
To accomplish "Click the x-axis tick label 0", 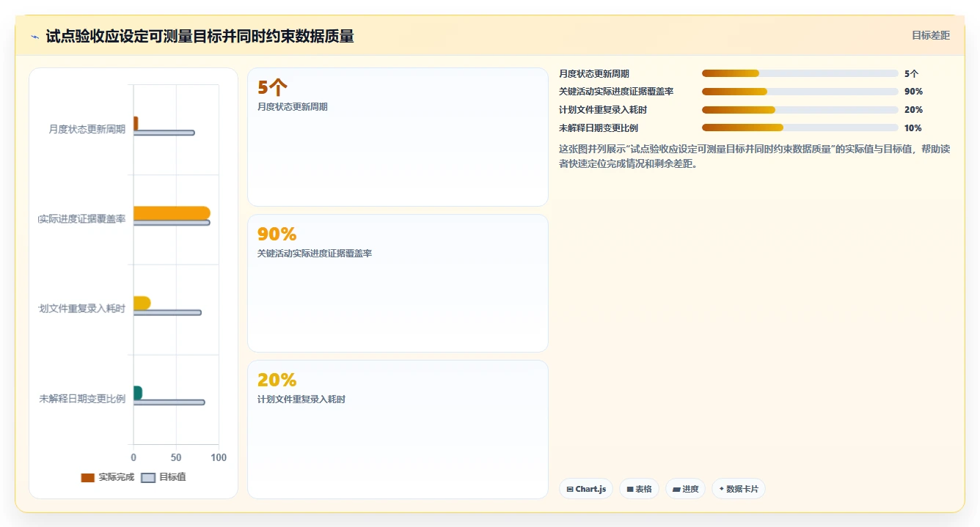I will click(x=134, y=457).
